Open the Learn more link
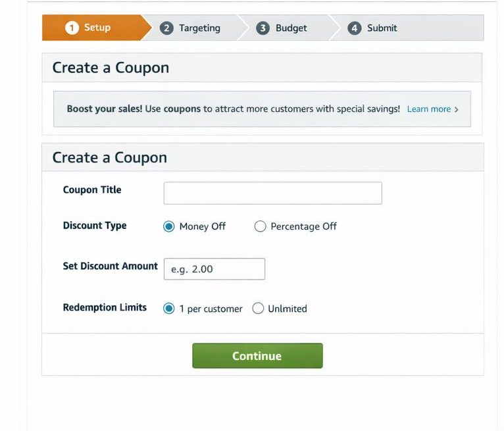The height and width of the screenshot is (431, 504). (x=428, y=109)
